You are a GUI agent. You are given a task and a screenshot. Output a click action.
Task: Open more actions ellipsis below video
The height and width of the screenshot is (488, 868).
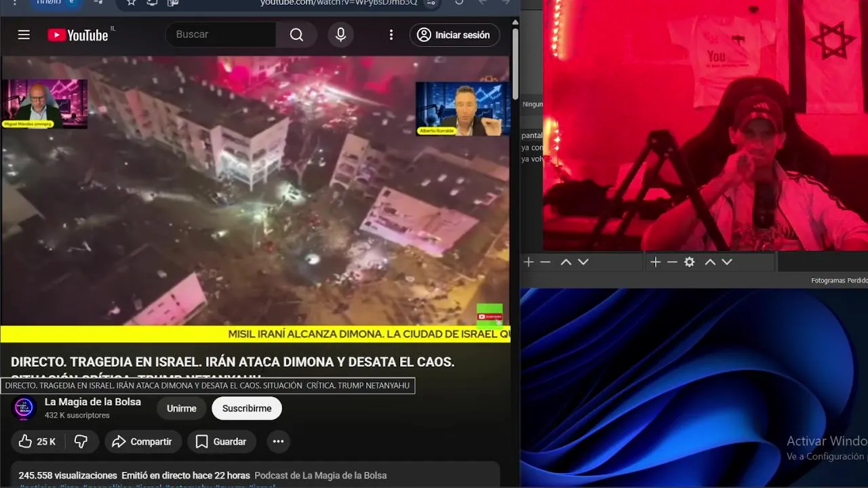278,441
